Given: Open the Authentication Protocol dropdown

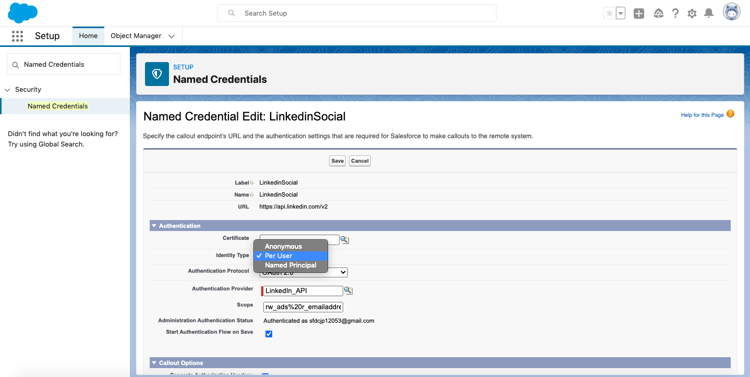Looking at the screenshot, I should (x=303, y=272).
